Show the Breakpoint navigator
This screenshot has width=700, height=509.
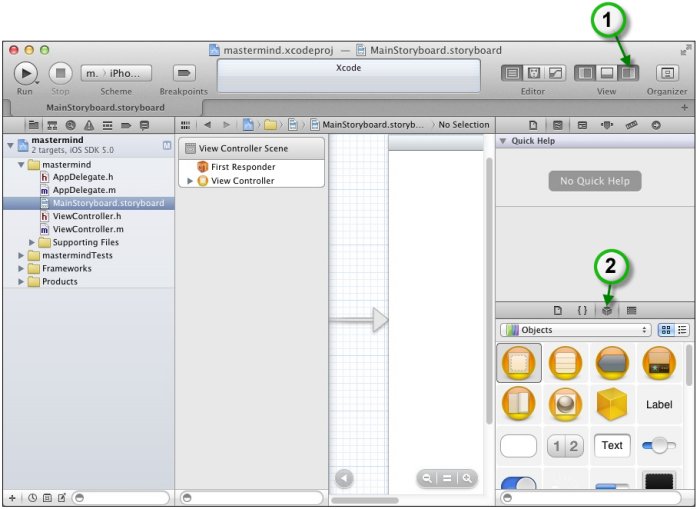[126, 125]
